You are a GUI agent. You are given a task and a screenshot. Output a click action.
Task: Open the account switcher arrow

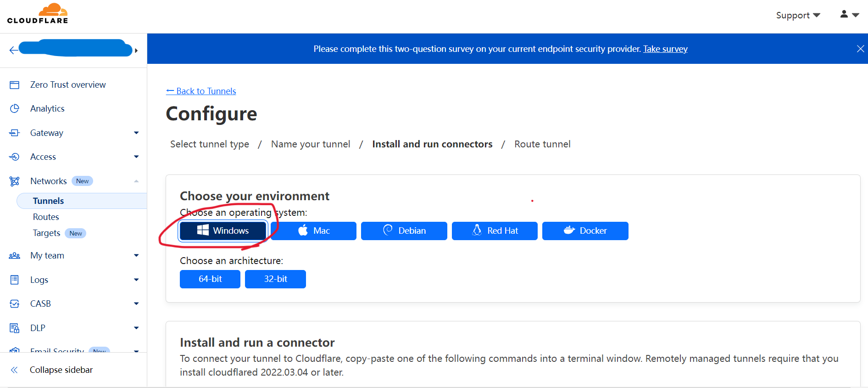136,51
